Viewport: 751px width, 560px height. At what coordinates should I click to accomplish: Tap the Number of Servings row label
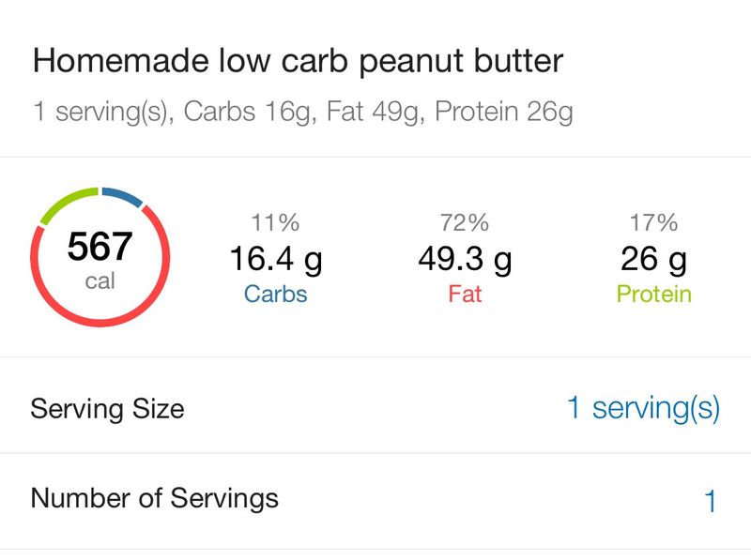point(154,498)
